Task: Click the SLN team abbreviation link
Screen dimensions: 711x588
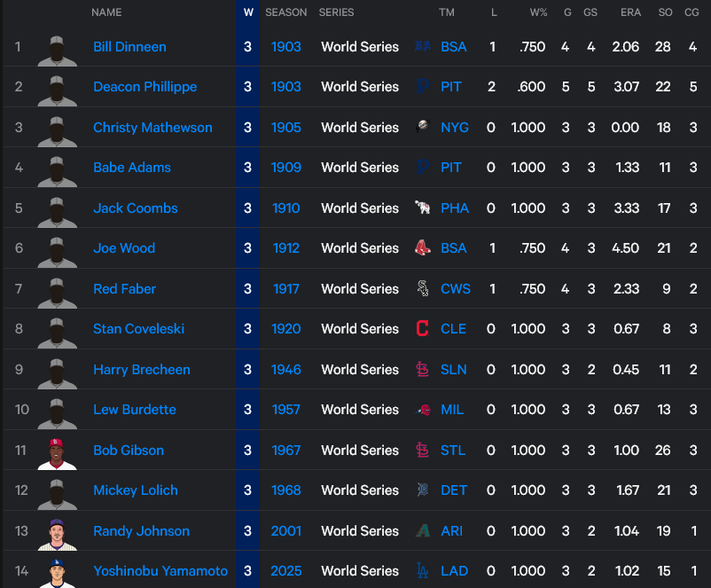Action: coord(454,369)
